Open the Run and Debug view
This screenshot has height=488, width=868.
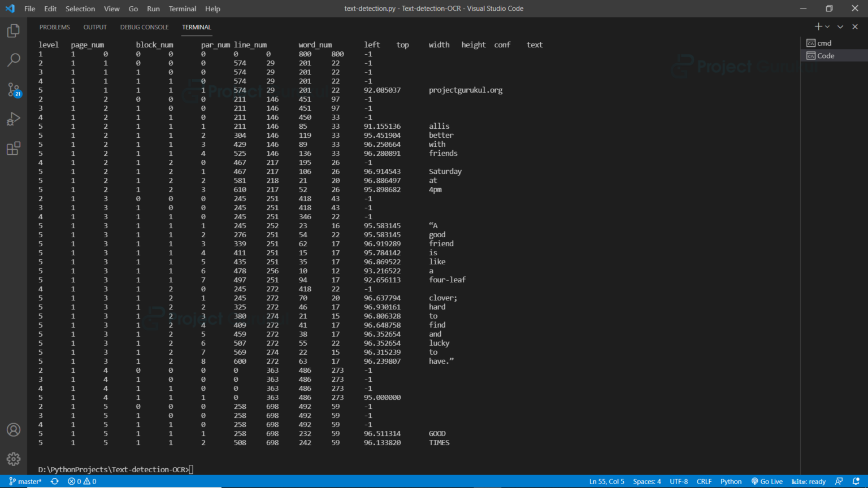tap(14, 119)
